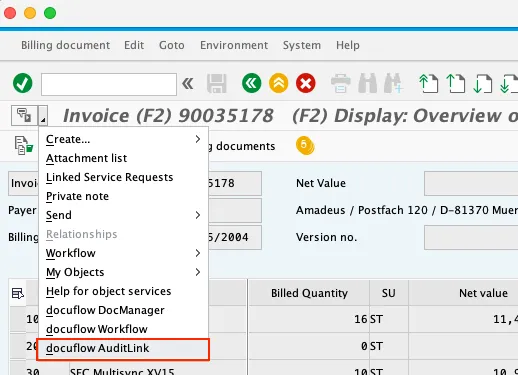Screen dimensions: 518x375
Task: Click the First Page icon
Action: [429, 83]
